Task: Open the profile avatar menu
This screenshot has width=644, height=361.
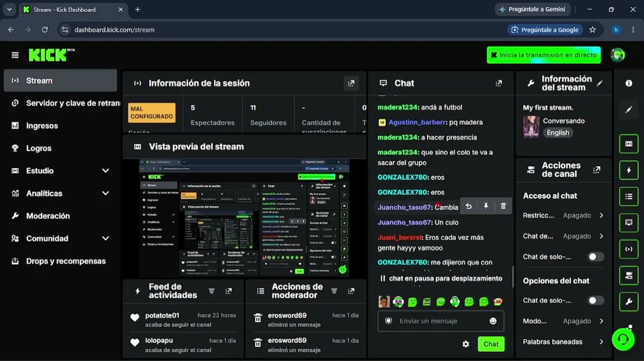Action: [617, 55]
